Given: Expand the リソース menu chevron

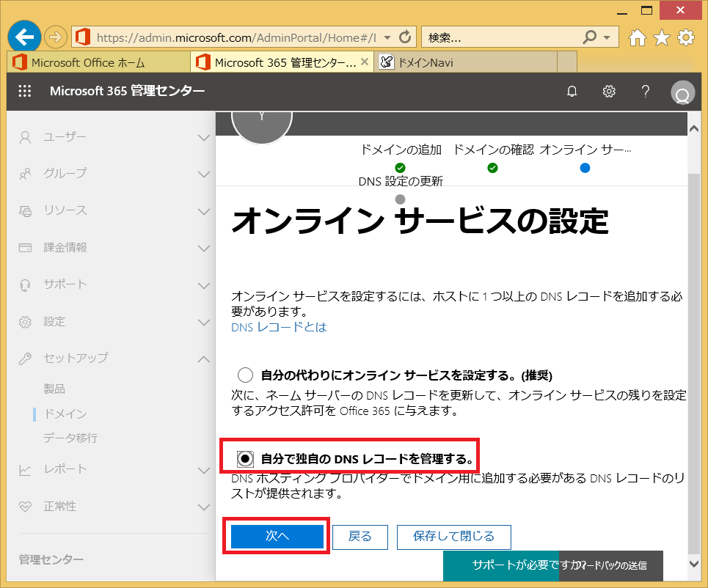Looking at the screenshot, I should pos(204,211).
